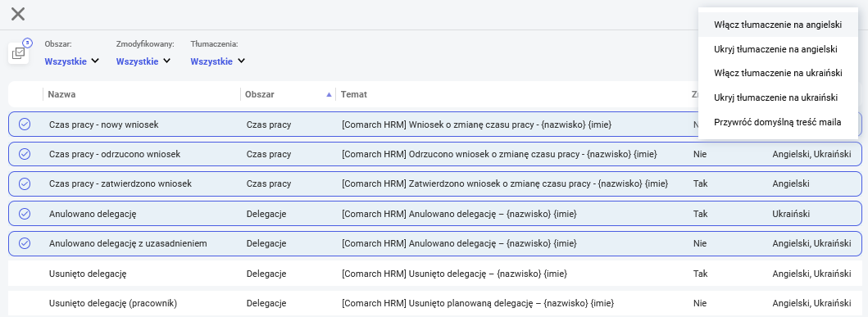Select the Usunięto delegację (pracownik) row
The width and height of the screenshot is (868, 317).
pos(434,303)
